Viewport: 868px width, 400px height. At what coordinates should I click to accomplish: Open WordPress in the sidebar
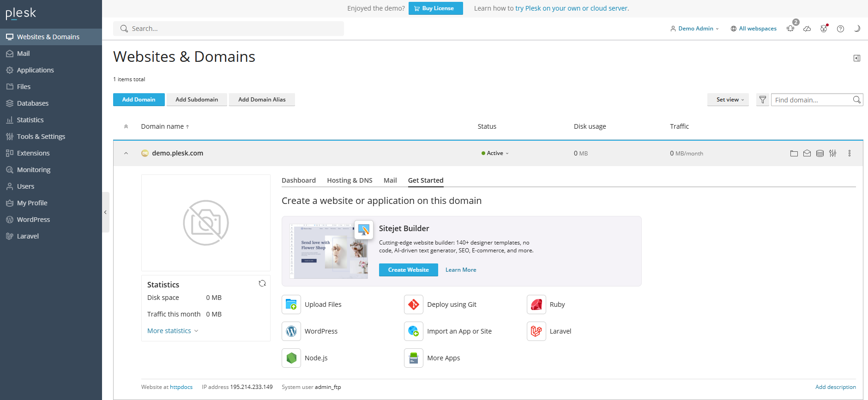pos(51,220)
